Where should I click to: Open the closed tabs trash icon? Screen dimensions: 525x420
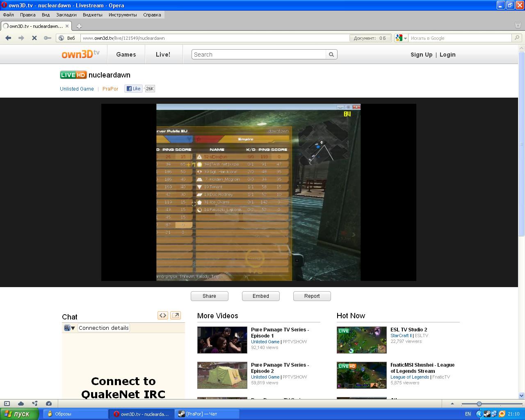(x=518, y=25)
